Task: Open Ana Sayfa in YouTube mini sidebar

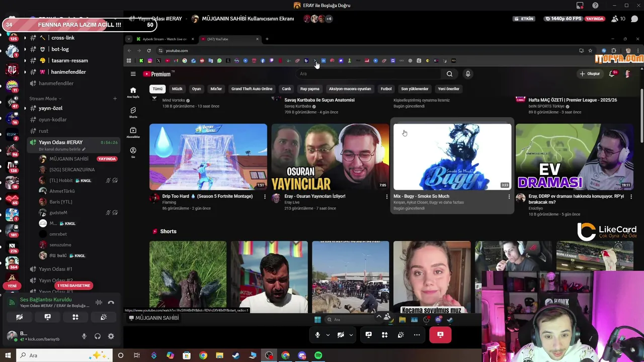Action: [133, 93]
